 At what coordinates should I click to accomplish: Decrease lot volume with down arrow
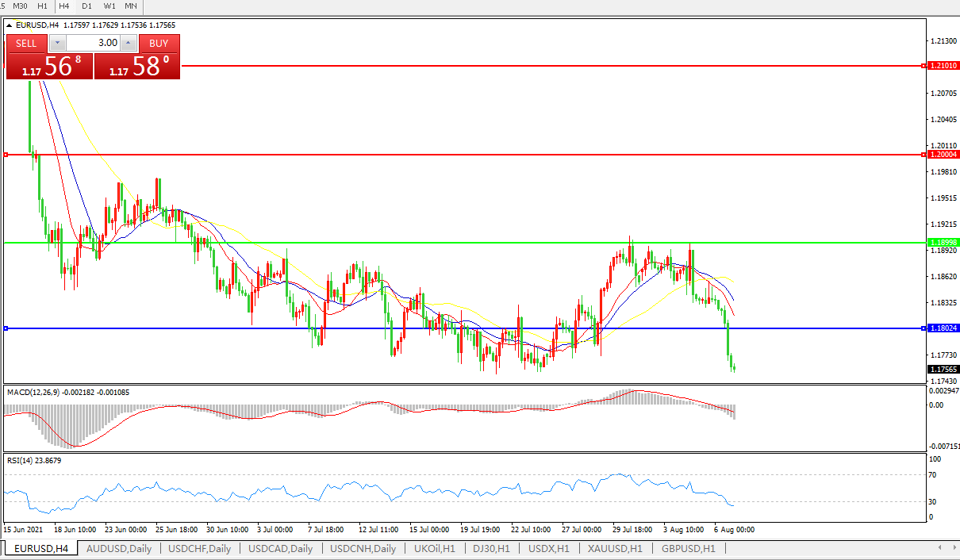tap(57, 44)
